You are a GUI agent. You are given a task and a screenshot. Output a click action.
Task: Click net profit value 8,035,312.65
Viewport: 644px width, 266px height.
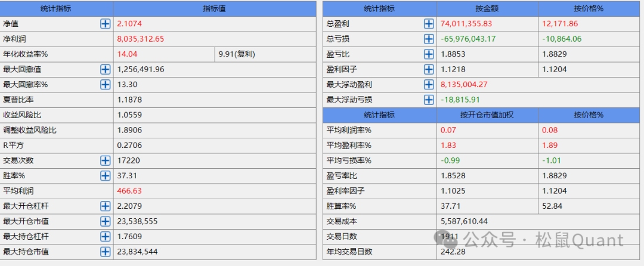(141, 39)
